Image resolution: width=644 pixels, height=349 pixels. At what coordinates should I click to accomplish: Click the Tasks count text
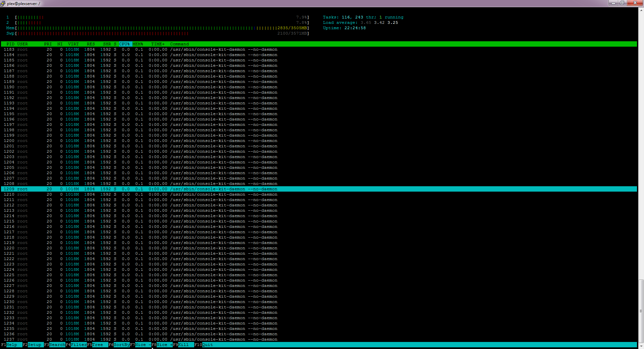tap(363, 17)
